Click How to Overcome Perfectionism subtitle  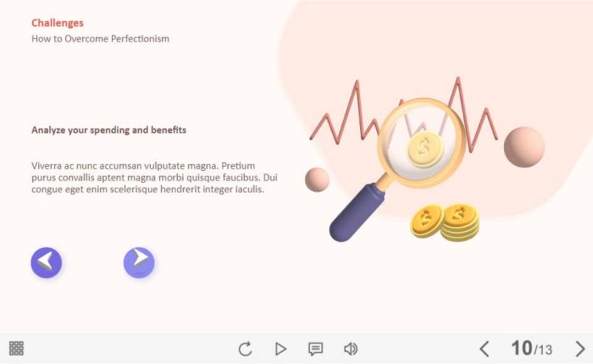(100, 39)
